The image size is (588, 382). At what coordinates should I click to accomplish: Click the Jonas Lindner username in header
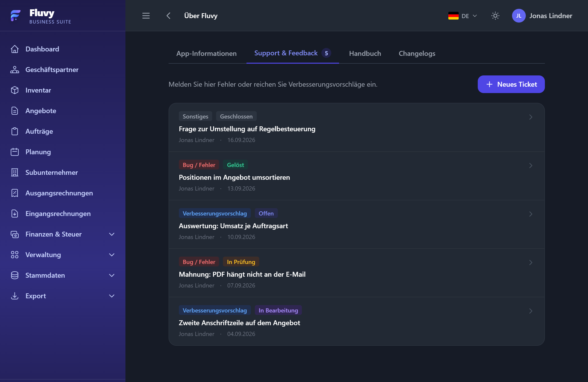551,16
